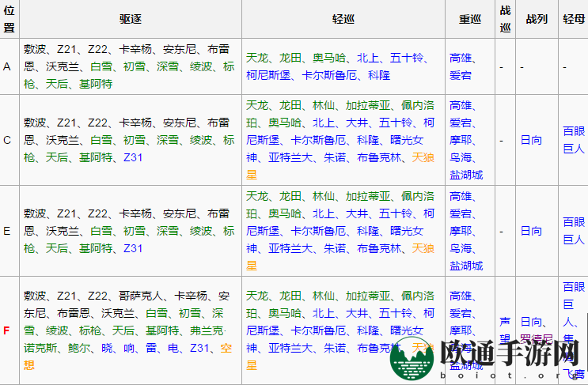
Task: Open 大井 link in row C
Action: click(357, 123)
